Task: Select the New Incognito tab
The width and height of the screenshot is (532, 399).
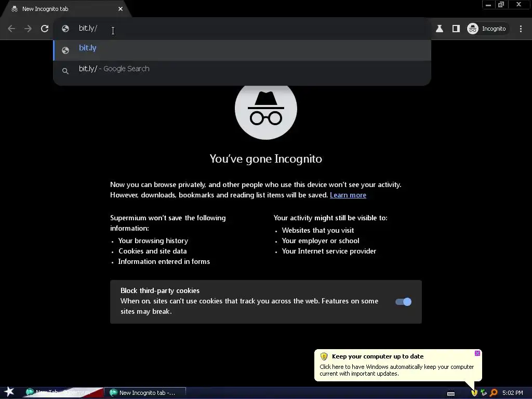Action: click(x=66, y=9)
